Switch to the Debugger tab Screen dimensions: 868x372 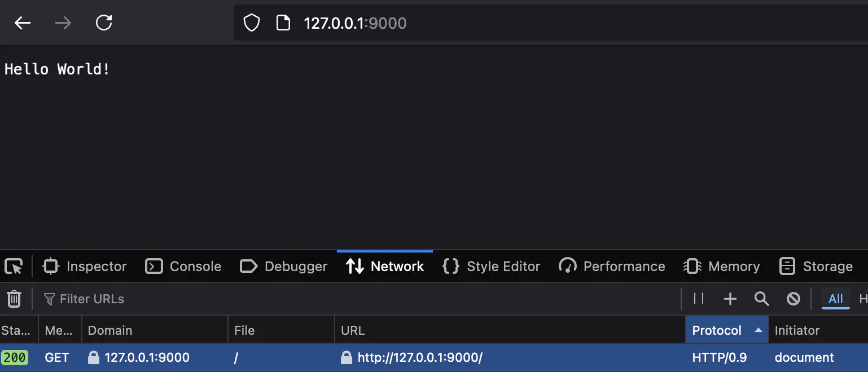[x=284, y=266]
